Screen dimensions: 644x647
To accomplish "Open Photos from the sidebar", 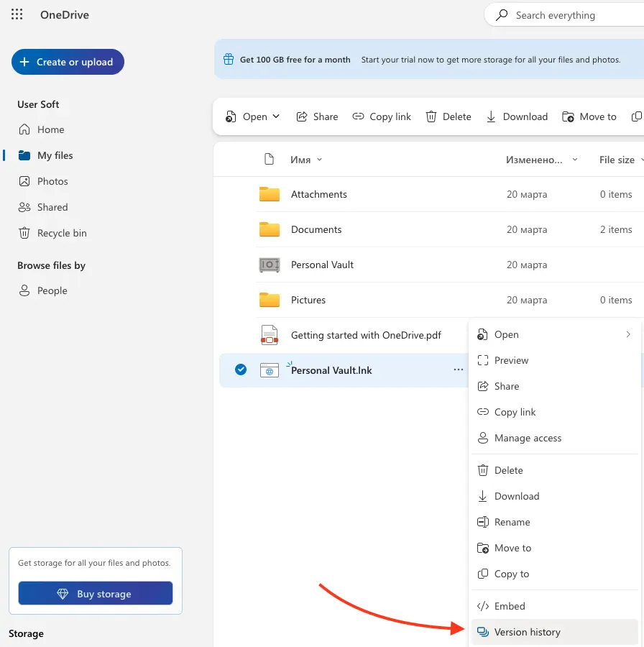I will point(52,181).
